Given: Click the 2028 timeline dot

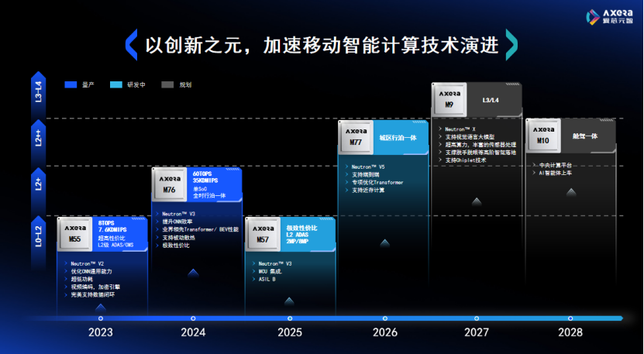Looking at the screenshot, I should coord(570,318).
